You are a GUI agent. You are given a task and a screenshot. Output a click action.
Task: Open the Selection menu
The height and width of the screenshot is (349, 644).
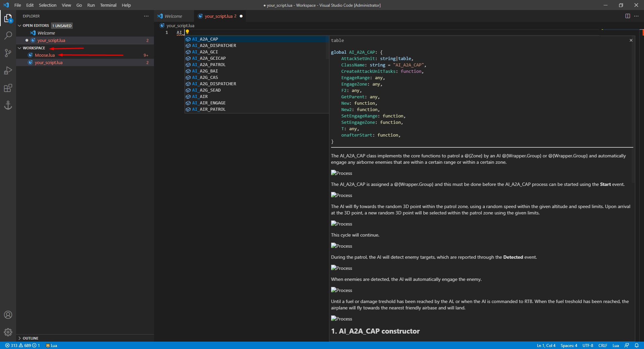[48, 5]
